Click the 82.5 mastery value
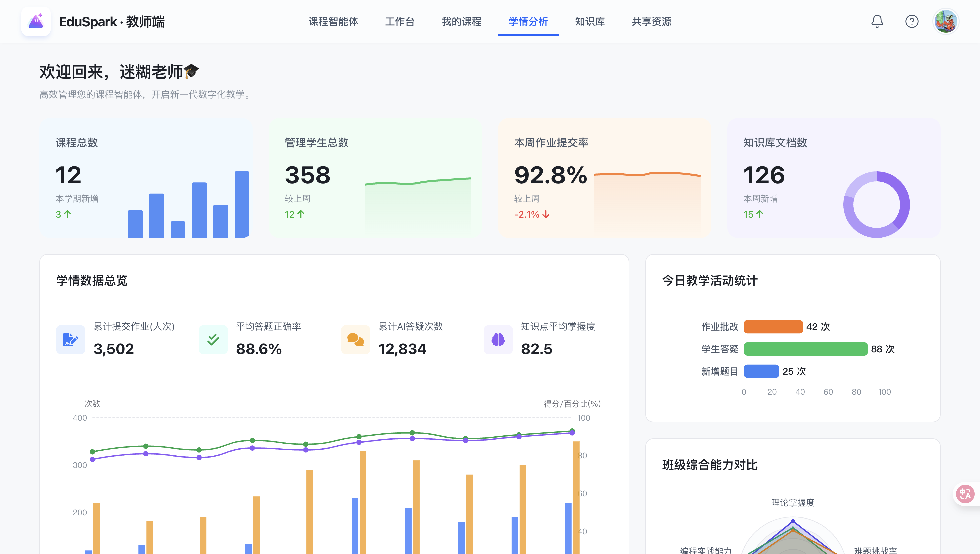The image size is (980, 554). pos(536,349)
